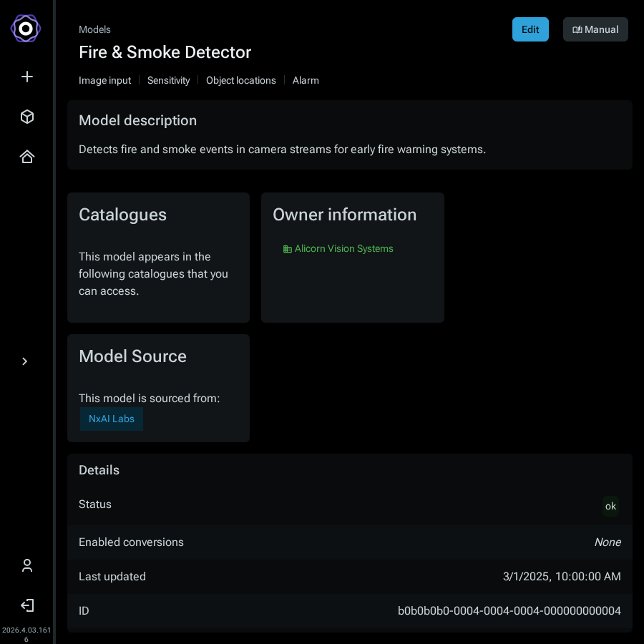
Task: Click the model ID value
Action: tap(509, 611)
